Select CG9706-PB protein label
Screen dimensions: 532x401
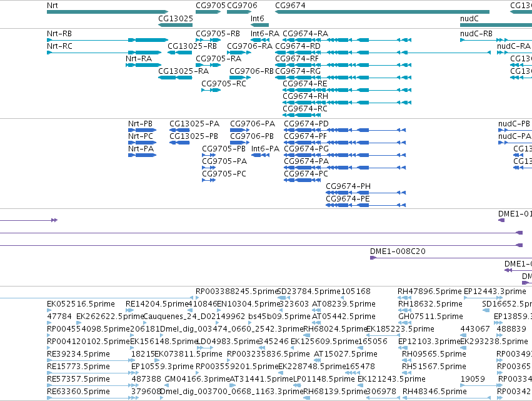click(x=252, y=136)
